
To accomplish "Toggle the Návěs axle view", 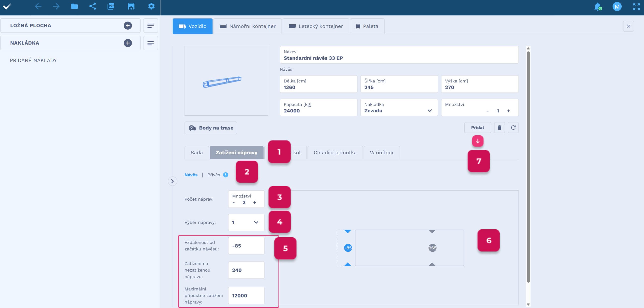I will click(191, 175).
